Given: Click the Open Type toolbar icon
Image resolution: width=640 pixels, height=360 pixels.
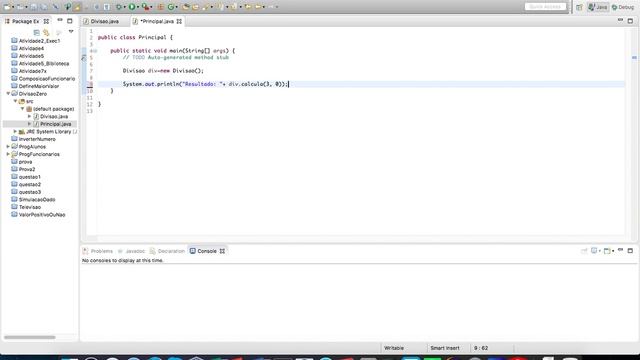Looking at the screenshot, I should (186, 7).
